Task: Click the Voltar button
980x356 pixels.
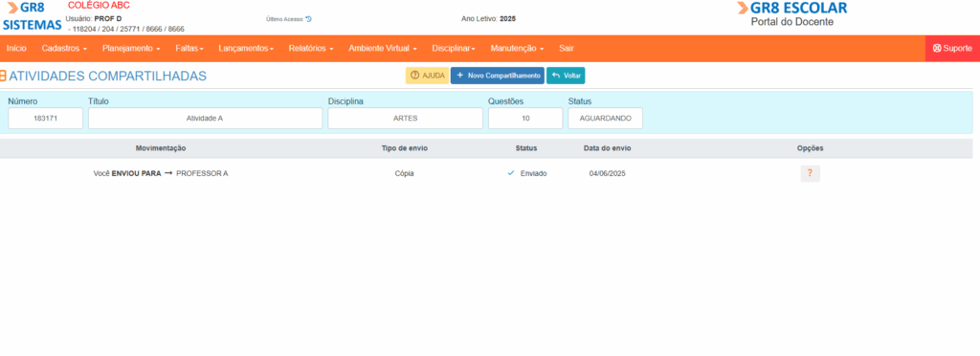Action: point(566,76)
